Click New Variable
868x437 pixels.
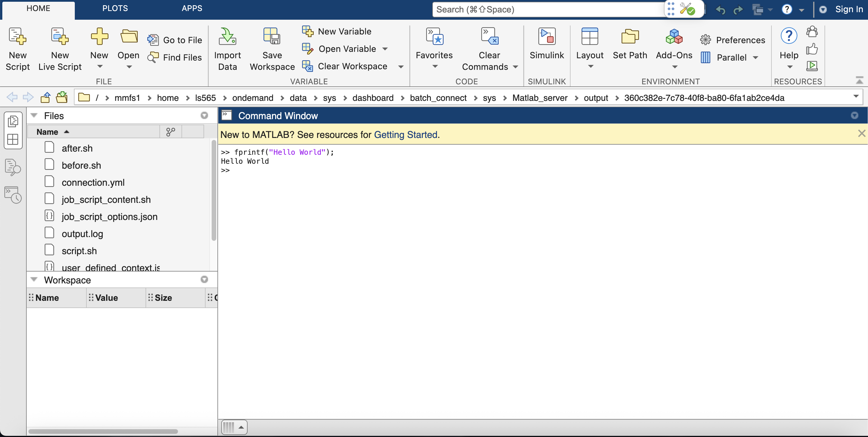[x=337, y=31]
